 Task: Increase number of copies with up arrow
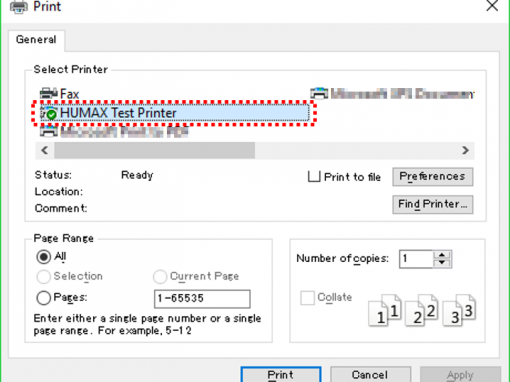coord(442,255)
